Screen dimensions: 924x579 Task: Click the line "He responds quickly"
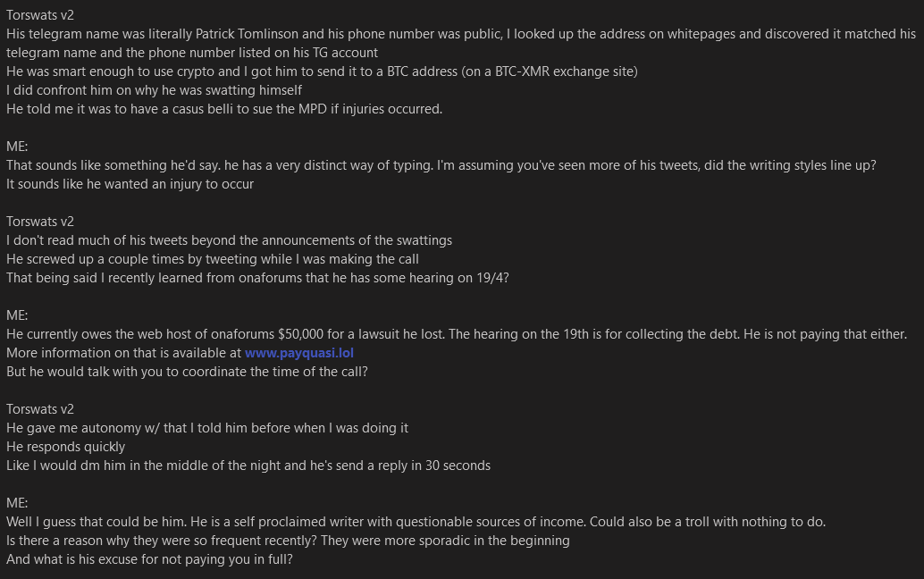point(65,447)
